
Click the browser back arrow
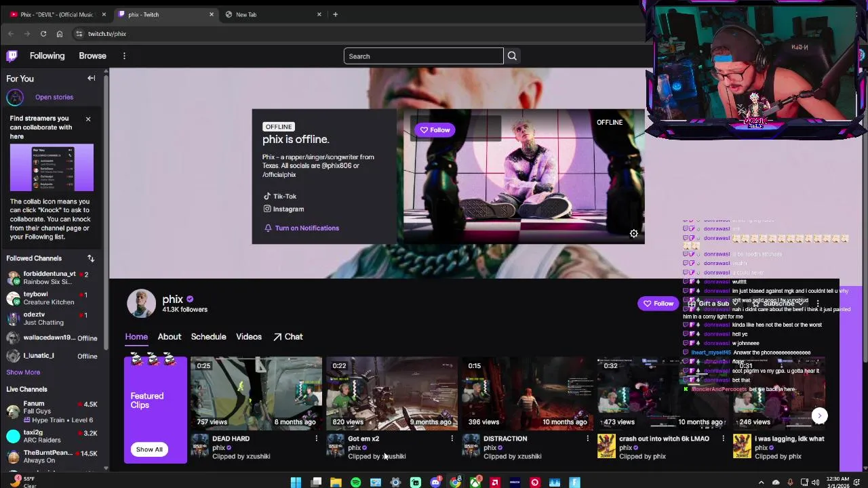click(11, 34)
